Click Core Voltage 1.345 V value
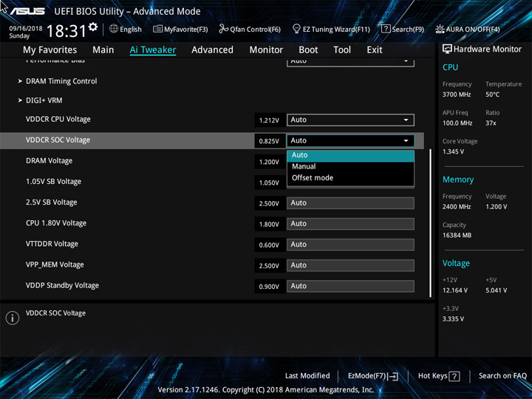Viewport: 532px width, 399px height. pos(453,151)
